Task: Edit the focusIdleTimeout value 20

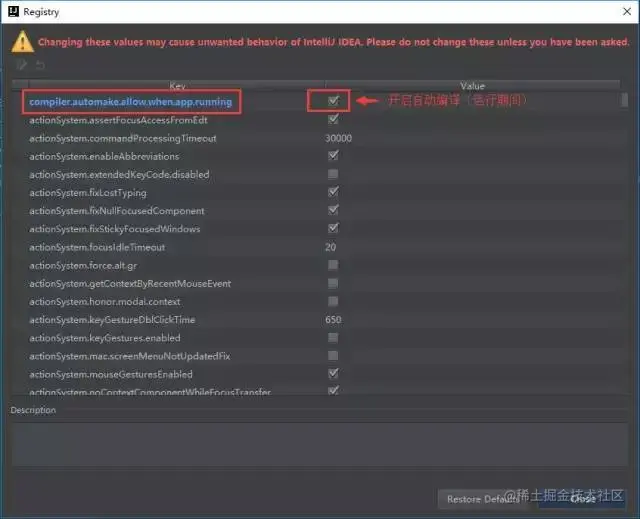Action: [331, 247]
